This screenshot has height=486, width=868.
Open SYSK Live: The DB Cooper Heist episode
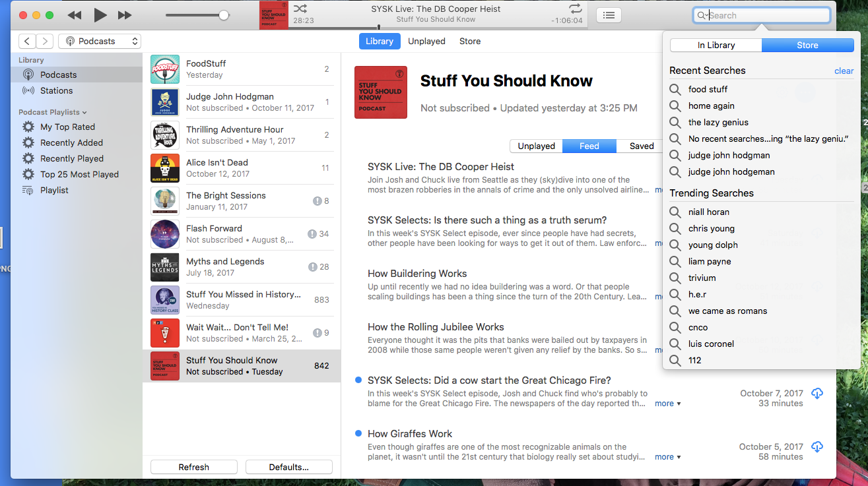[441, 167]
